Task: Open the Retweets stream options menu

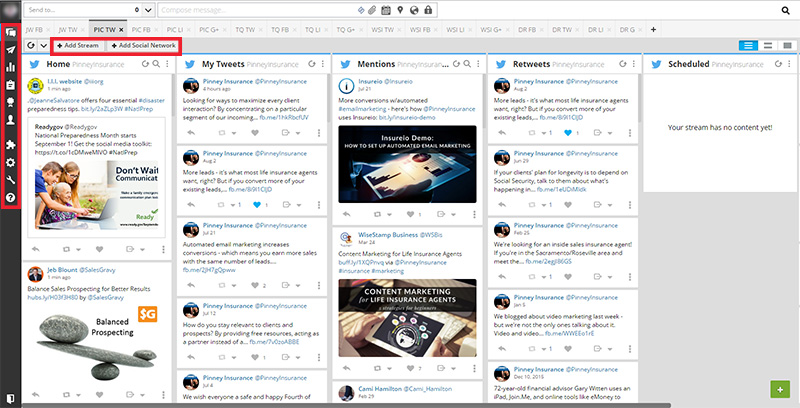Action: pos(634,64)
